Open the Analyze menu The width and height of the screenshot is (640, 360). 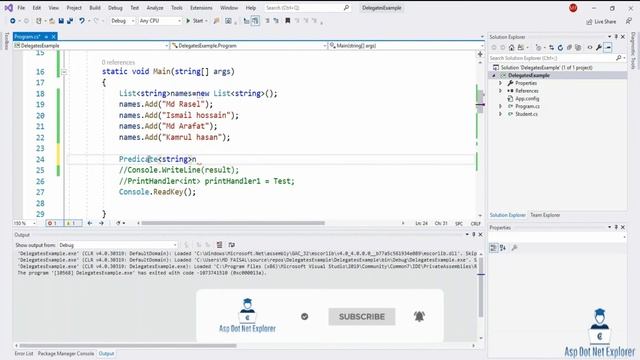tap(155, 8)
